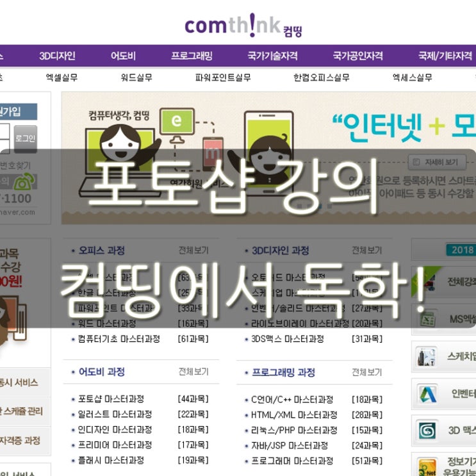Open 전체보기 for 3D디자인 과정

click(x=366, y=250)
